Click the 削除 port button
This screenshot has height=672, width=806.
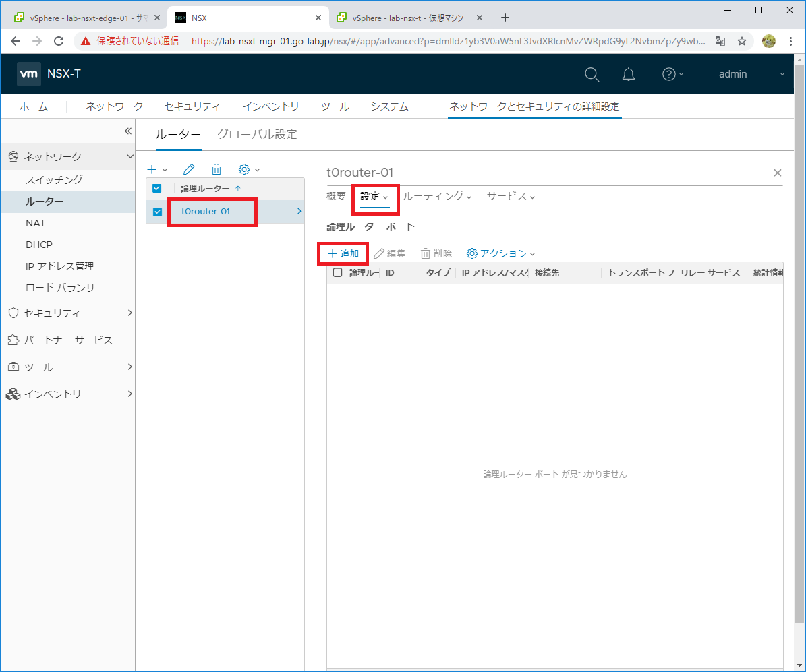tap(436, 254)
